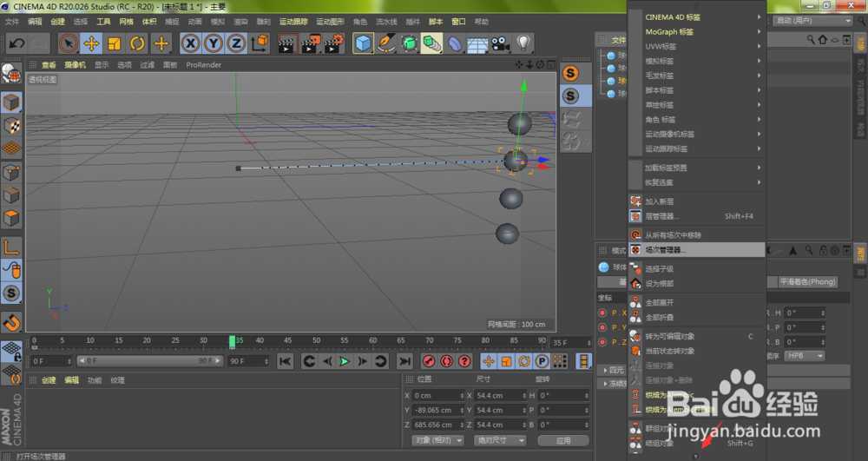Add a Light bulb object

click(523, 43)
